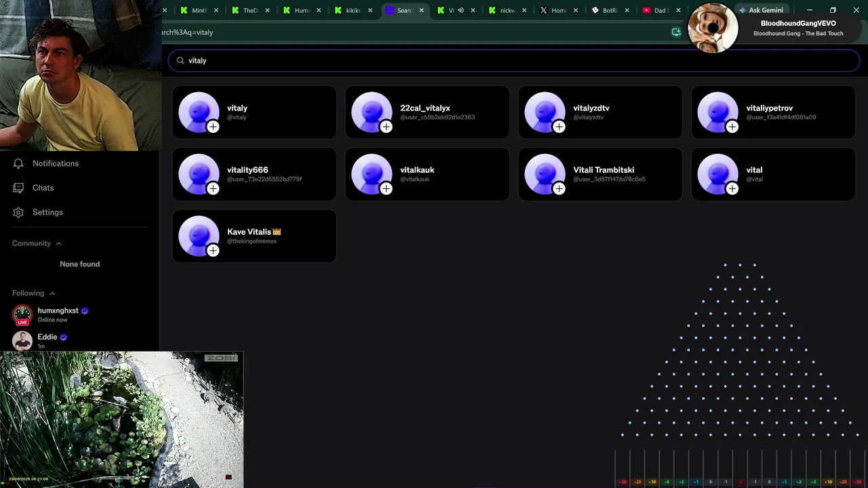
Task: Open the 22cal_vitalyx profile result
Action: point(427,112)
